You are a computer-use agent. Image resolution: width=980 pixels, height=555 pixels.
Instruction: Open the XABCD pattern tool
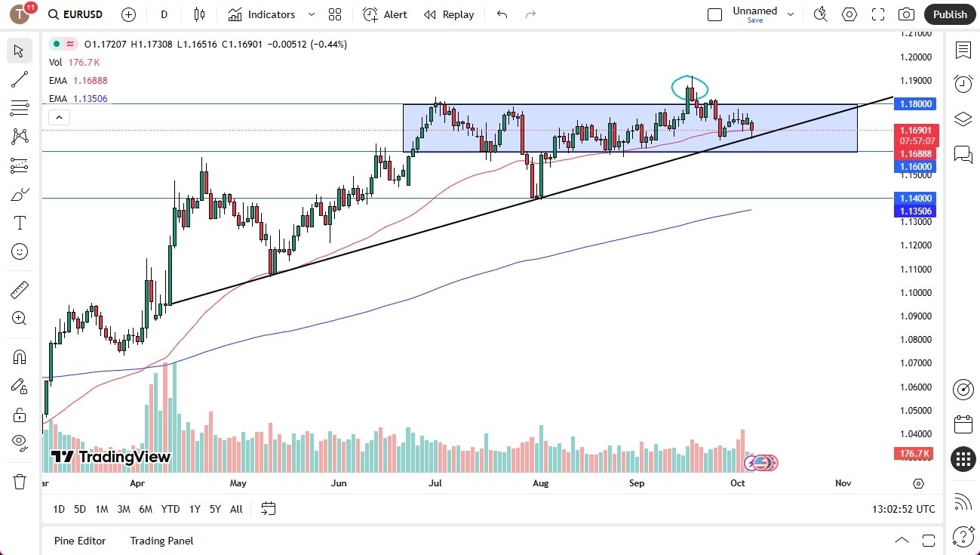tap(20, 137)
